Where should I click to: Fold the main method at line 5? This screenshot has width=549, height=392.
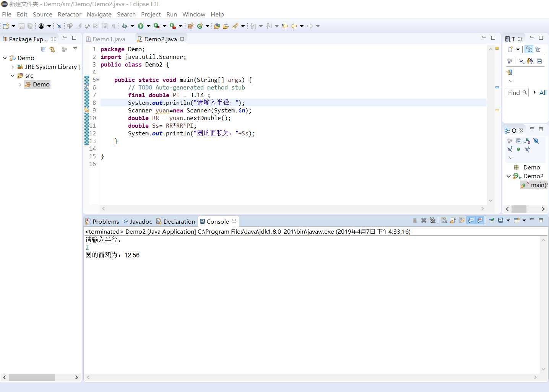98,80
